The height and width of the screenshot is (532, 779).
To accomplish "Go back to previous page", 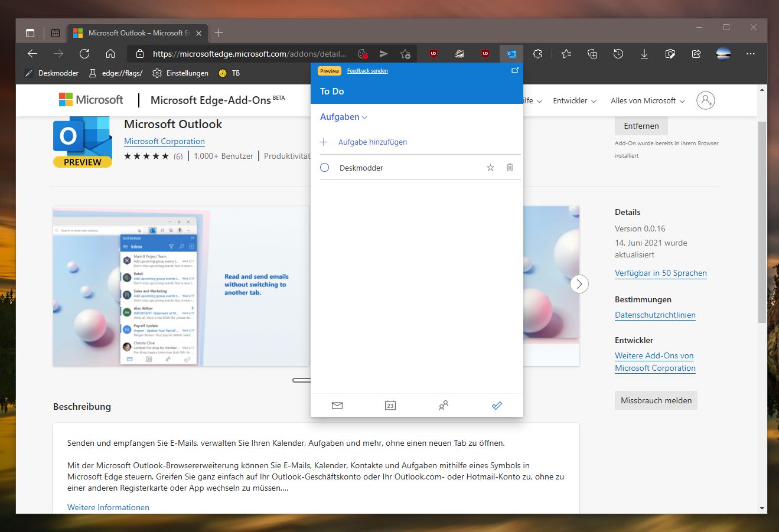I will [x=32, y=54].
